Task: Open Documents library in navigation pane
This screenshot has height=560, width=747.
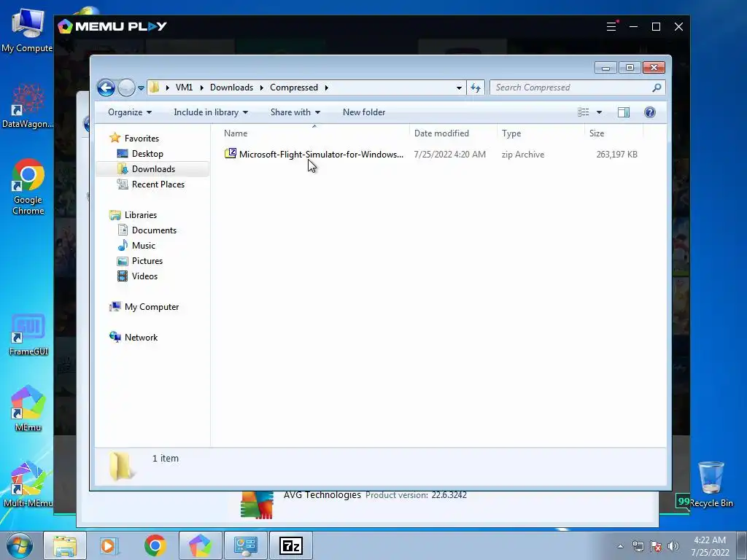Action: pos(154,230)
